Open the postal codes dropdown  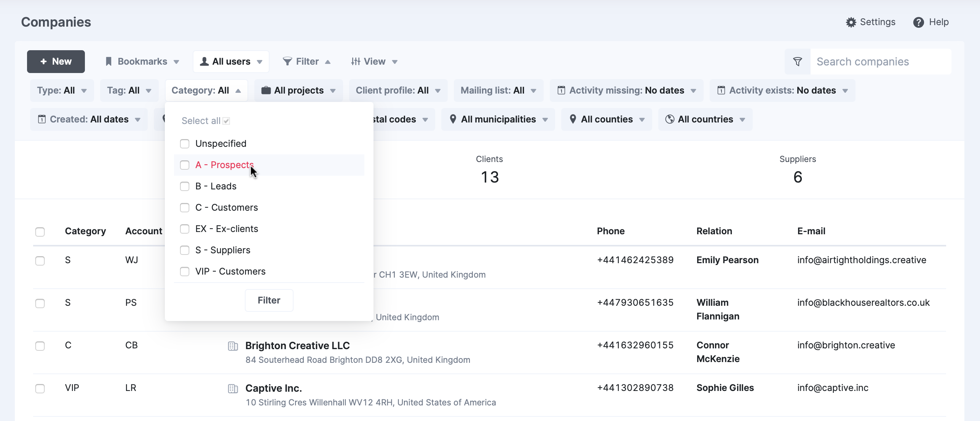point(404,119)
